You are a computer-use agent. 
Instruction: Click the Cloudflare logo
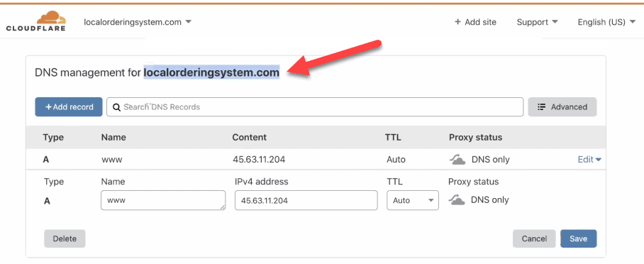pyautogui.click(x=35, y=21)
